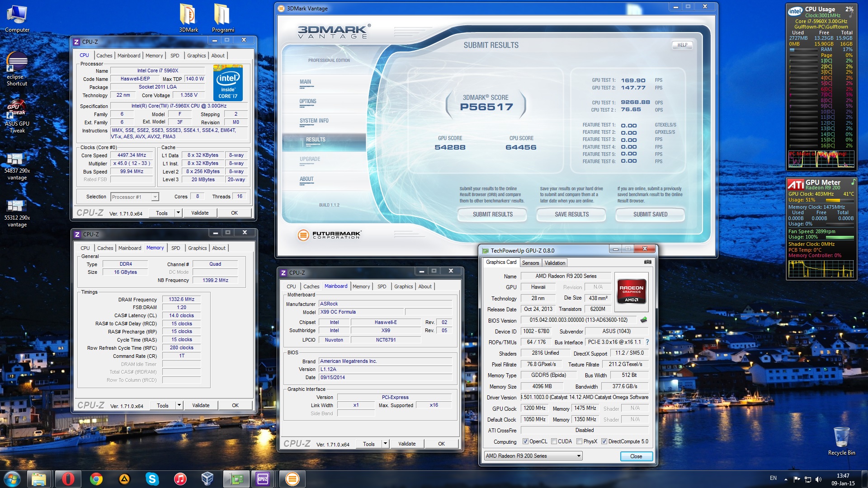The height and width of the screenshot is (488, 868).
Task: Open the AMD Radeon R9 200 Series dropdown
Action: click(533, 456)
